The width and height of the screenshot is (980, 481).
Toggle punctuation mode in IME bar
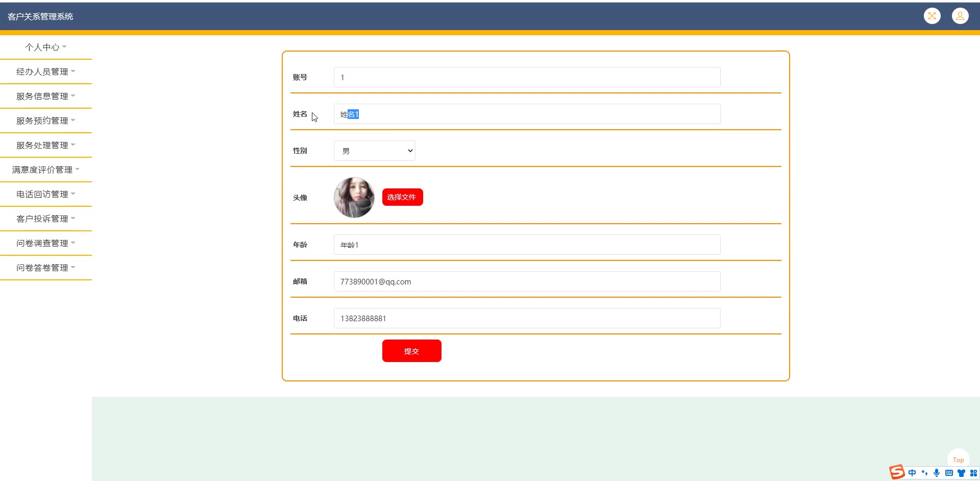(924, 473)
